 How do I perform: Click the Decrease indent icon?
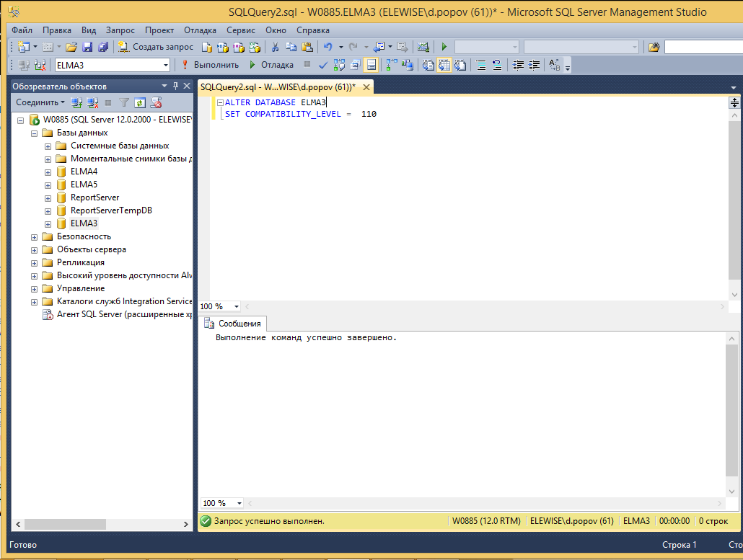point(518,65)
